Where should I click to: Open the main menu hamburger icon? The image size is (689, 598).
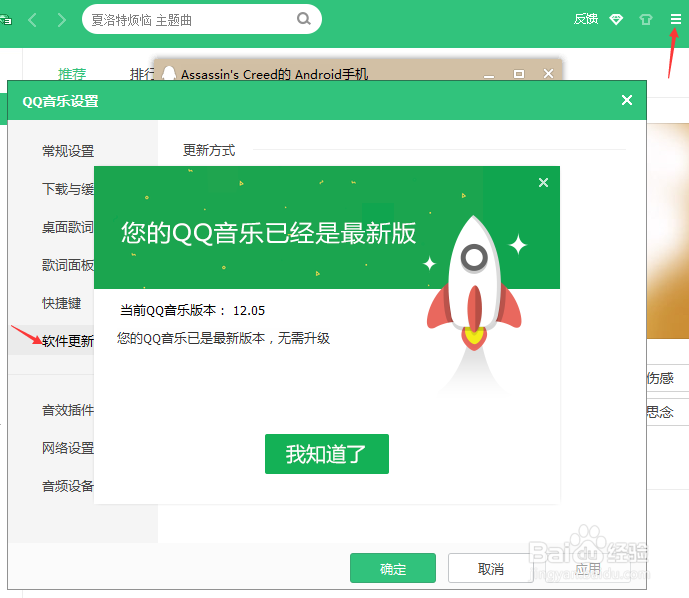675,19
